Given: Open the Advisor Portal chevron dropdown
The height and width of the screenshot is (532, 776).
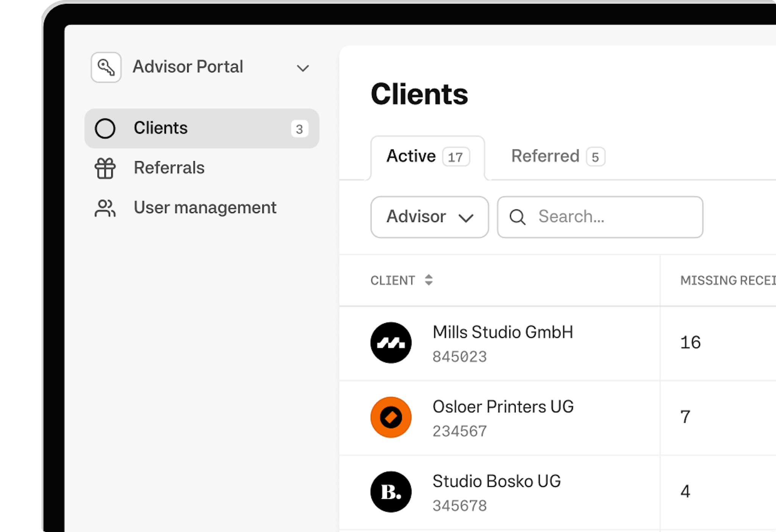Looking at the screenshot, I should point(303,68).
